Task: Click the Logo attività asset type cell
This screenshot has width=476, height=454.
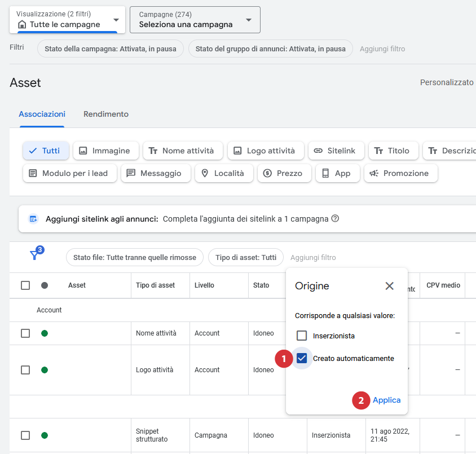Action: point(155,369)
